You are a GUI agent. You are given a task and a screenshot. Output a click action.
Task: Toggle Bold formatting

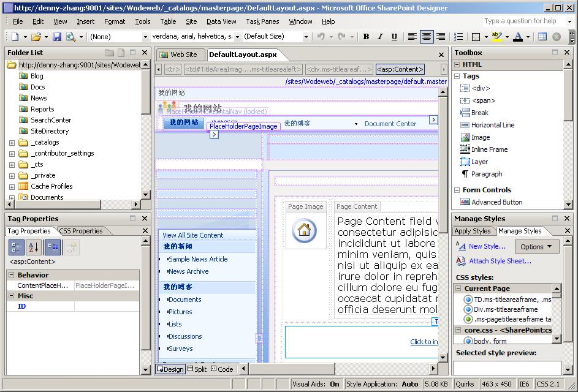click(366, 37)
